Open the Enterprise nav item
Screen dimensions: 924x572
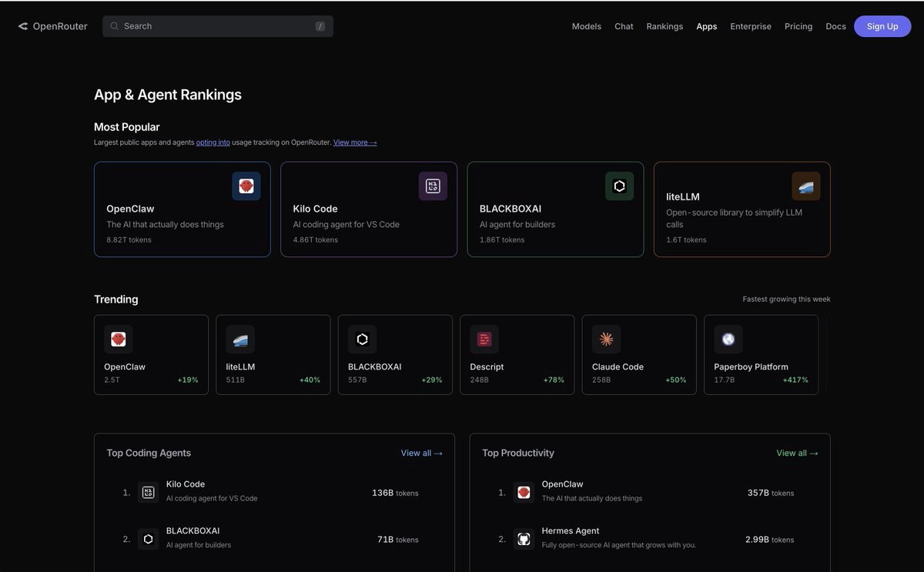(751, 26)
